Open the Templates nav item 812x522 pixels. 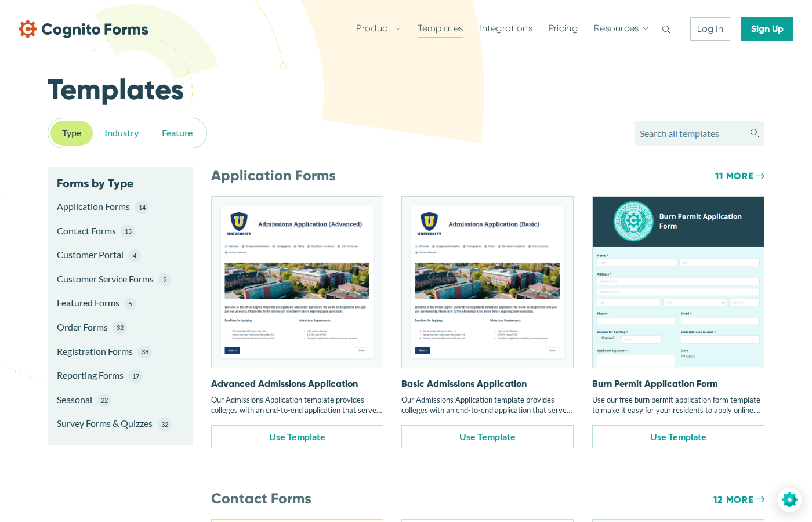(x=440, y=28)
